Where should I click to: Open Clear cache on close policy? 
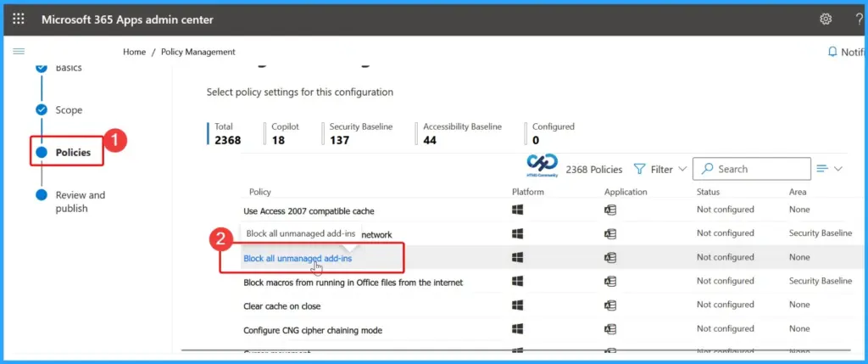tap(281, 306)
